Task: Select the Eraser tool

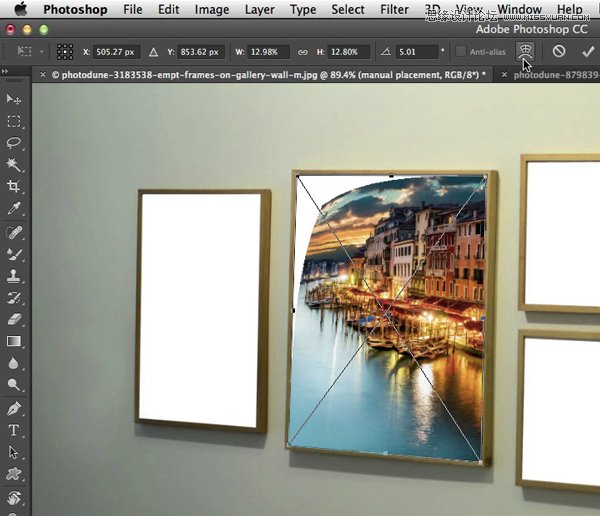Action: coord(14,319)
